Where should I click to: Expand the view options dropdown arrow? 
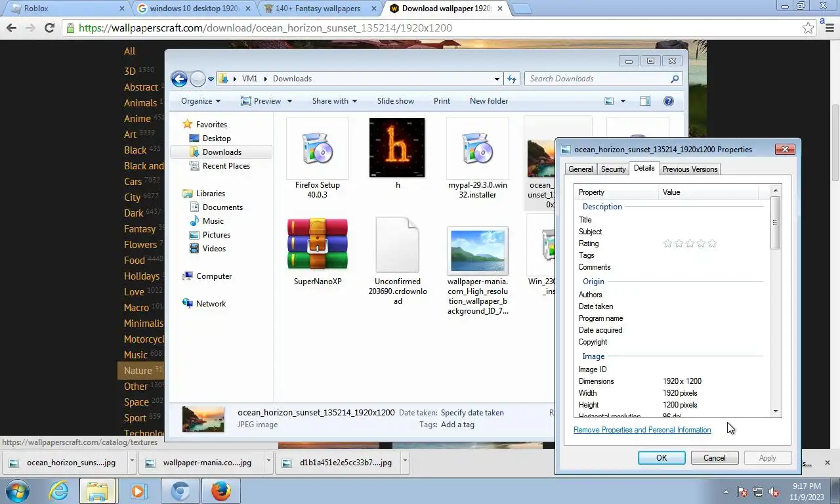point(623,101)
